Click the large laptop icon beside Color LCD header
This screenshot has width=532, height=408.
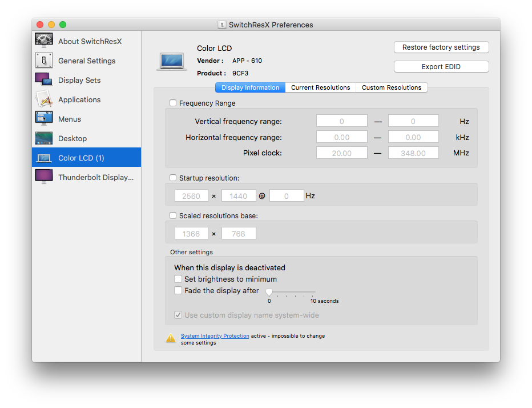[172, 62]
